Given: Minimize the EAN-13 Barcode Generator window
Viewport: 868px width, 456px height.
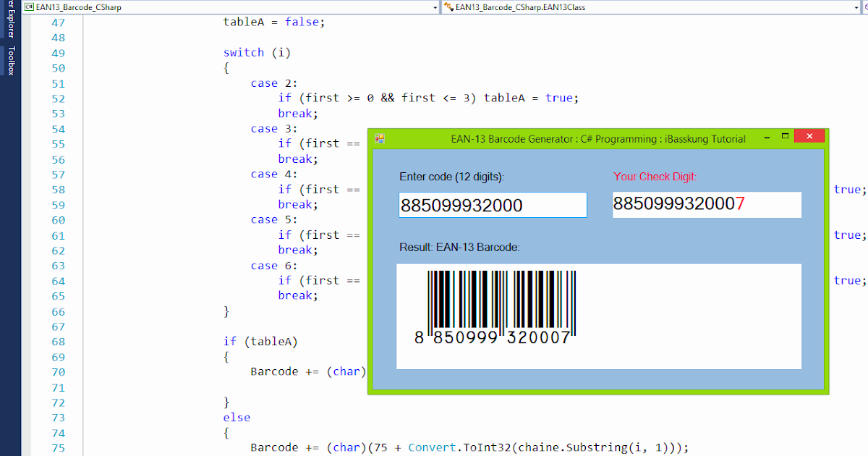Looking at the screenshot, I should 767,136.
